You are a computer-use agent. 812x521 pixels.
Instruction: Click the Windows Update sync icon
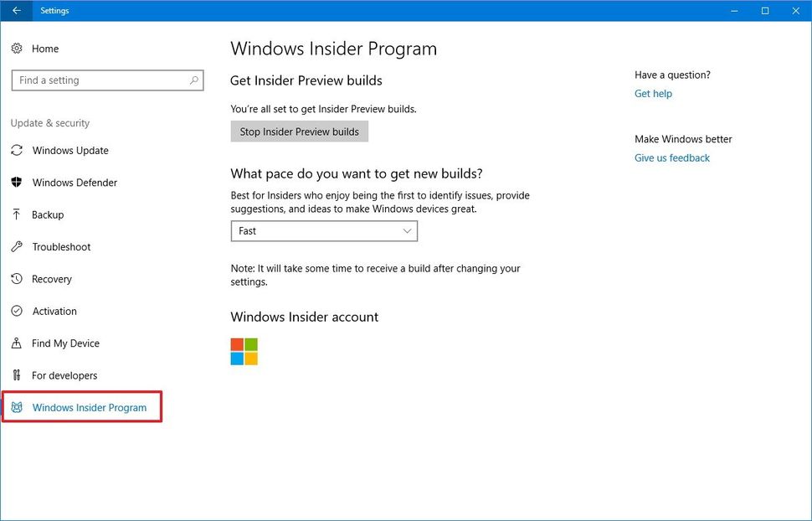pyautogui.click(x=18, y=151)
